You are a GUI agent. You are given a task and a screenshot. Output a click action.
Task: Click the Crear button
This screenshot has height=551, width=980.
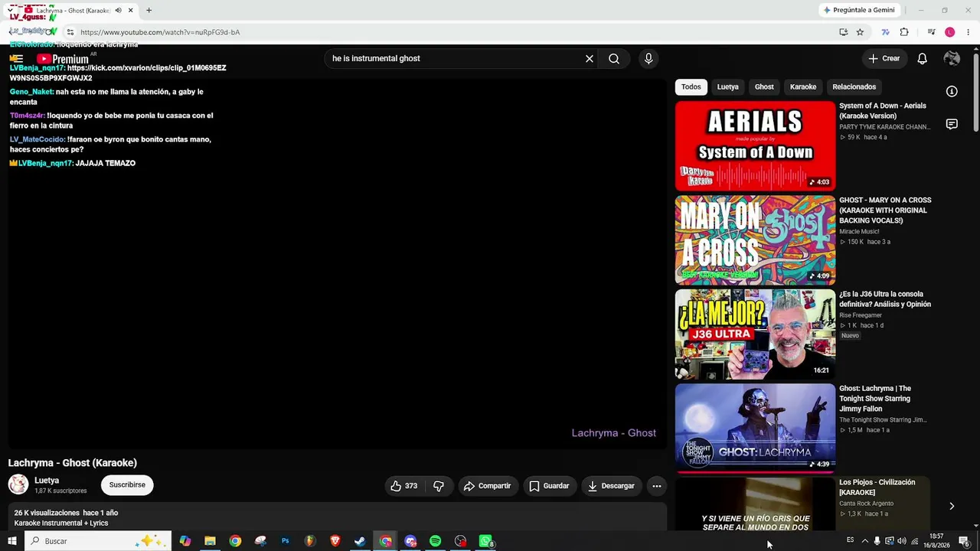pos(884,58)
